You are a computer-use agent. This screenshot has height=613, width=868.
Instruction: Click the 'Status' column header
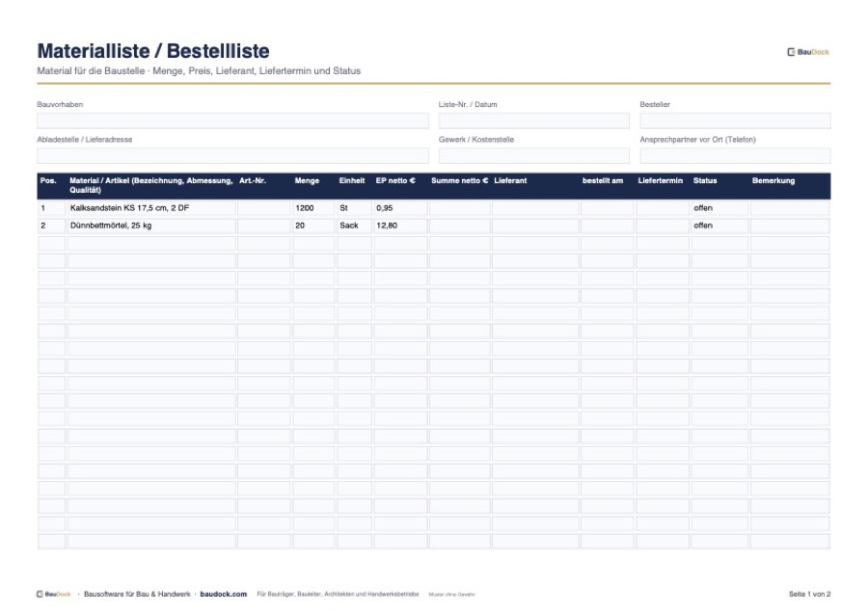pyautogui.click(x=705, y=181)
